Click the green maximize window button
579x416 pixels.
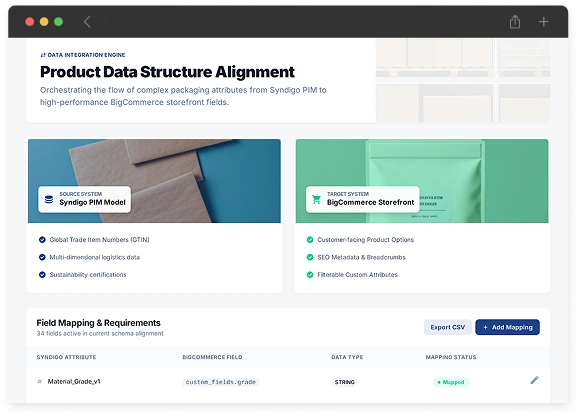click(x=58, y=22)
